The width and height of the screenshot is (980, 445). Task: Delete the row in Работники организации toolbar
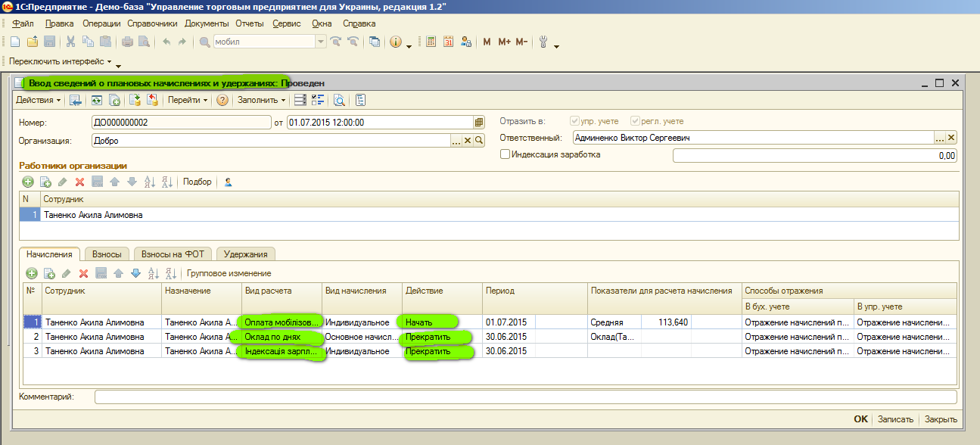point(79,182)
